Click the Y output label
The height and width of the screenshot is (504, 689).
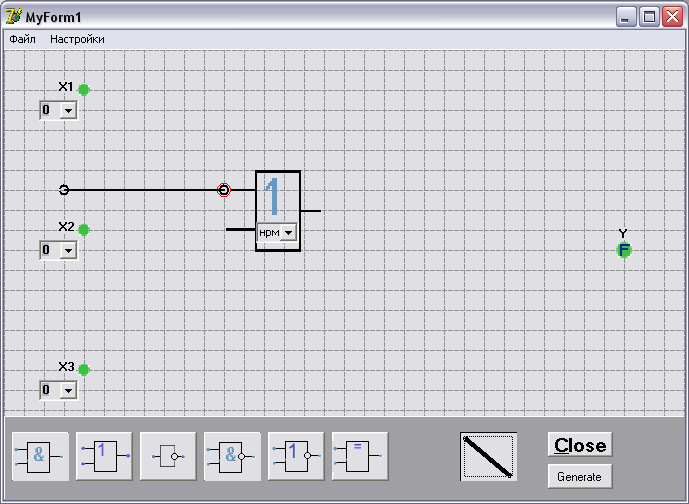click(623, 233)
